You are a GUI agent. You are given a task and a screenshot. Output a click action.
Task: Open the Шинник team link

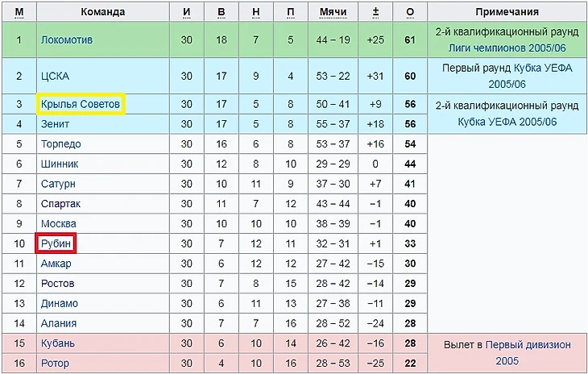(x=60, y=164)
